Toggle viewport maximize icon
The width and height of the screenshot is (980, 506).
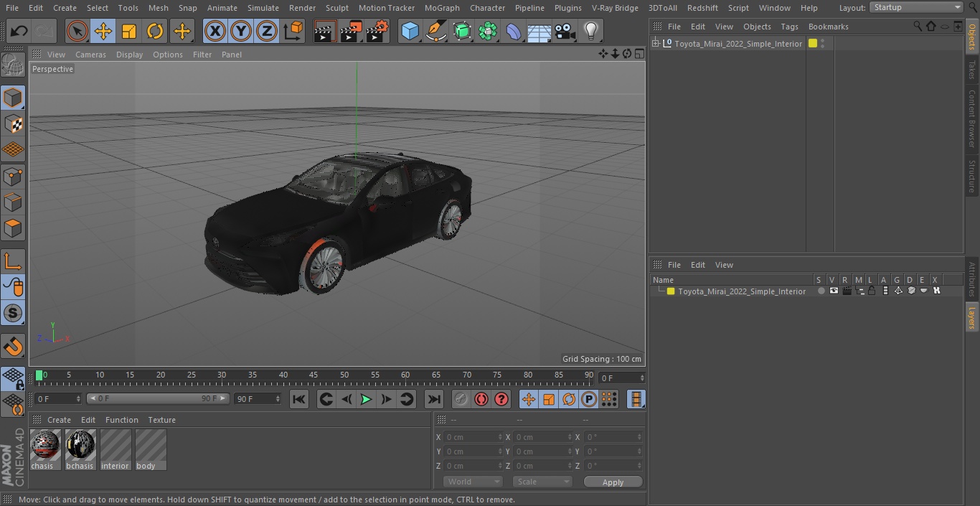click(x=639, y=54)
